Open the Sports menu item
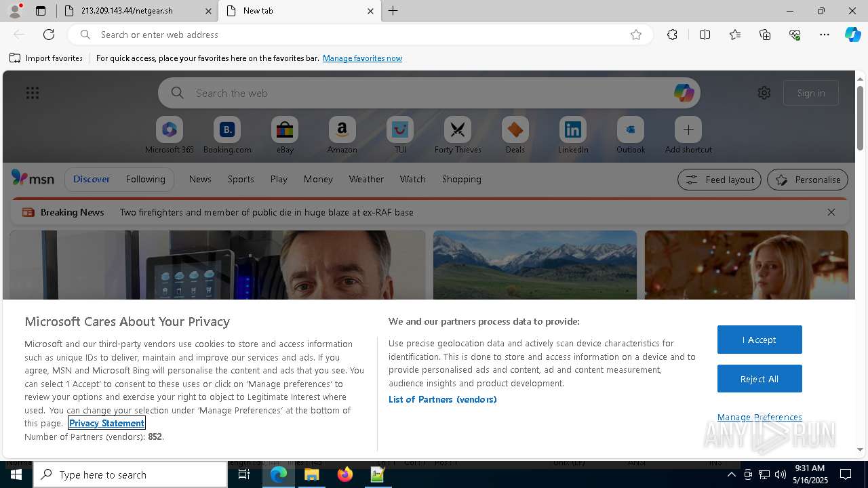The image size is (868, 488). [241, 179]
